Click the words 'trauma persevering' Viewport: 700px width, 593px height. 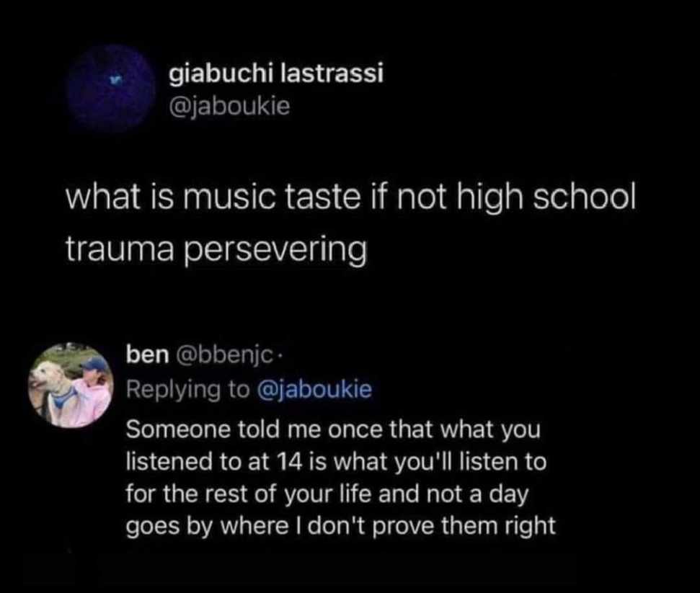tap(216, 249)
